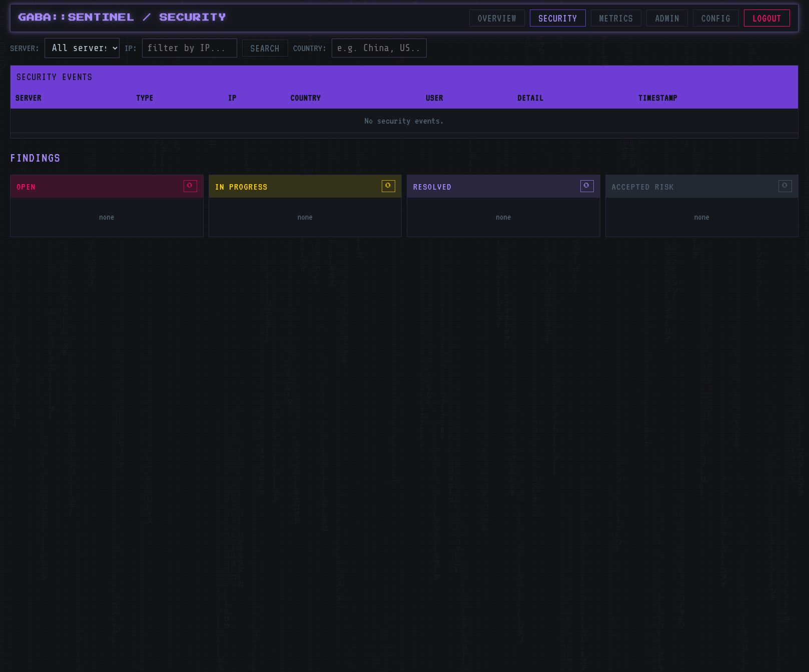Click the zero badge on the RESOLVED panel
The image size is (809, 672).
point(586,186)
